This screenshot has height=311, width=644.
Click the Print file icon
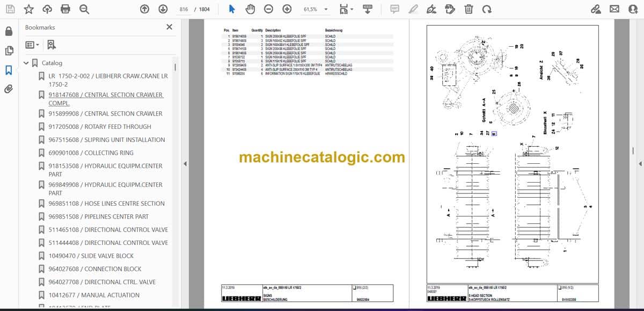[x=65, y=9]
